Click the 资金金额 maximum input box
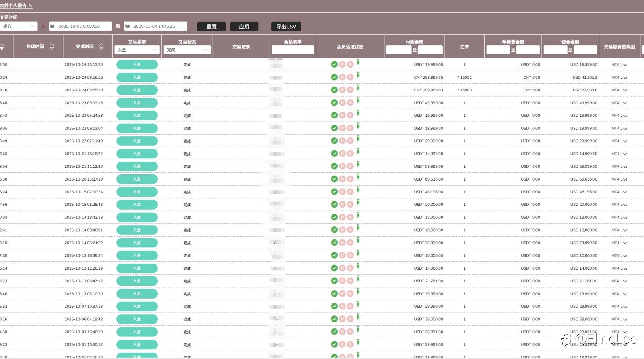The height and width of the screenshot is (359, 644). (x=585, y=50)
